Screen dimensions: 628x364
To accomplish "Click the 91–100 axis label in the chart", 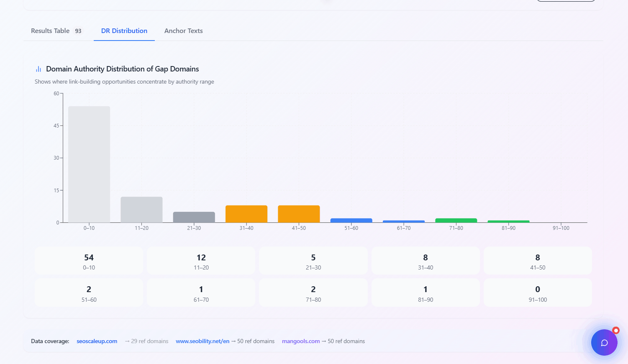I will click(x=561, y=228).
